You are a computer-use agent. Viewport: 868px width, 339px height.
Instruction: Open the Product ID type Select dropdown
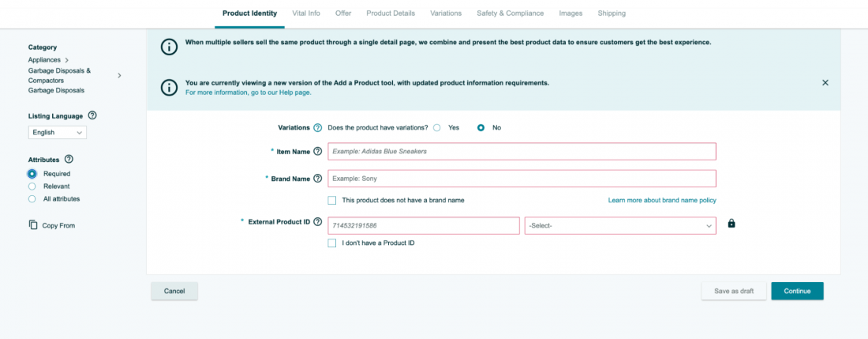[620, 226]
